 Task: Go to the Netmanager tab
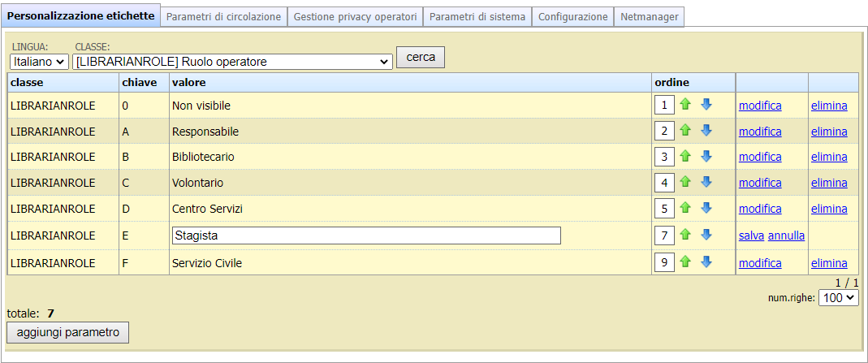649,16
